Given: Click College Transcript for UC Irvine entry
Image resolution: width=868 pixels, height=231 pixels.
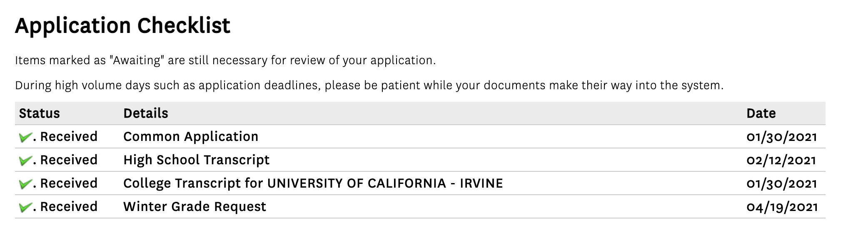Looking at the screenshot, I should [313, 183].
